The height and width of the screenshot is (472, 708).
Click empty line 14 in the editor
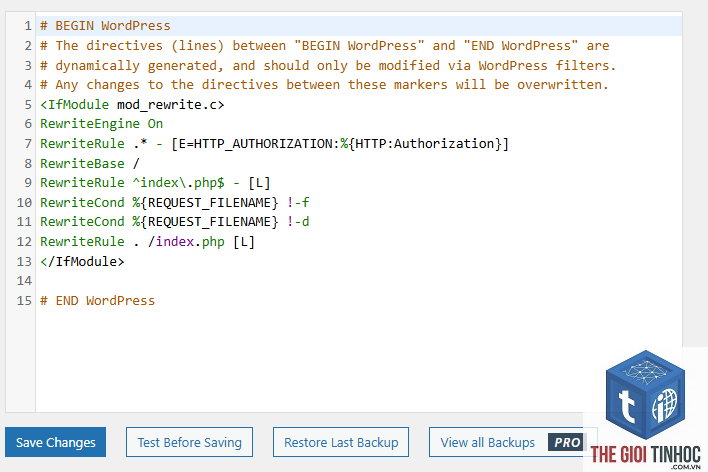click(x=359, y=281)
